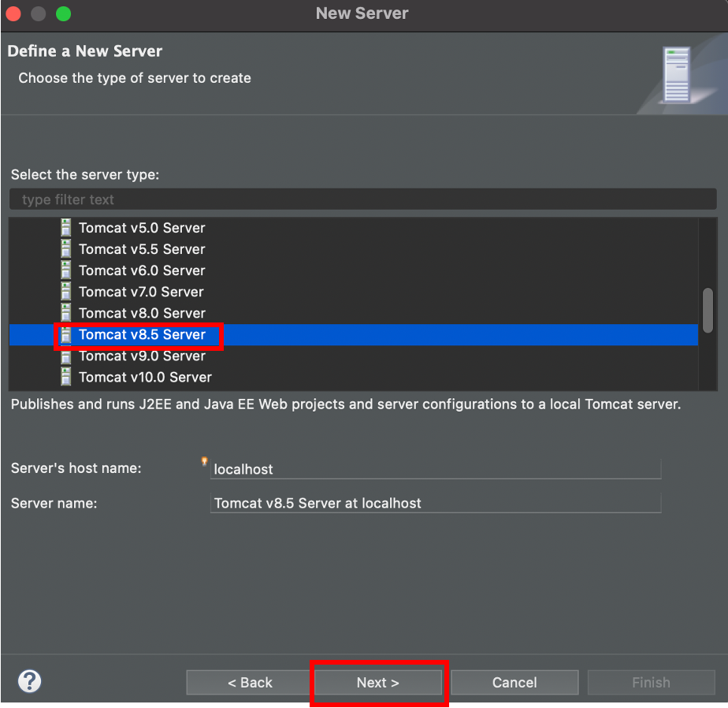Click the Server's host name label
Viewport: 728px width, 708px height.
pyautogui.click(x=76, y=468)
